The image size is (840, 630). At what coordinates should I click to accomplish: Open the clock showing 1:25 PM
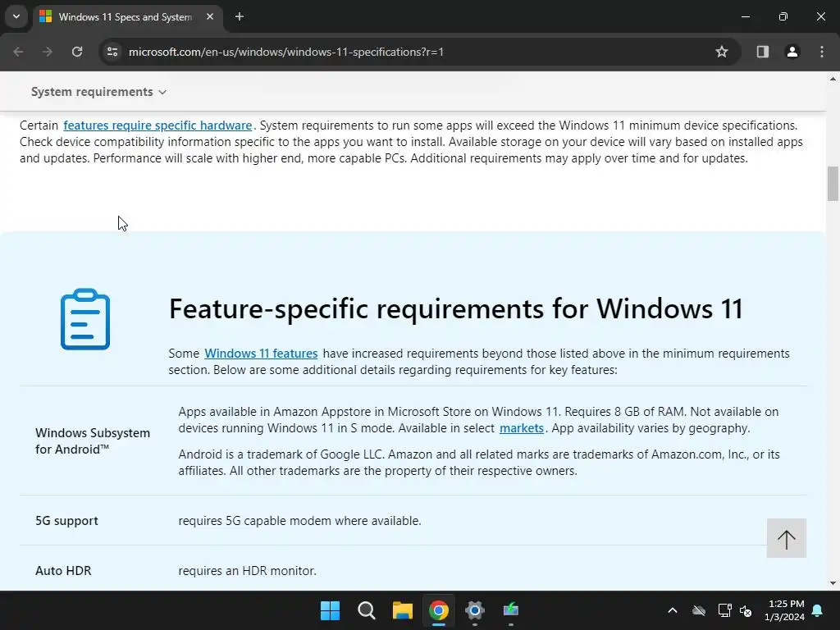(784, 610)
